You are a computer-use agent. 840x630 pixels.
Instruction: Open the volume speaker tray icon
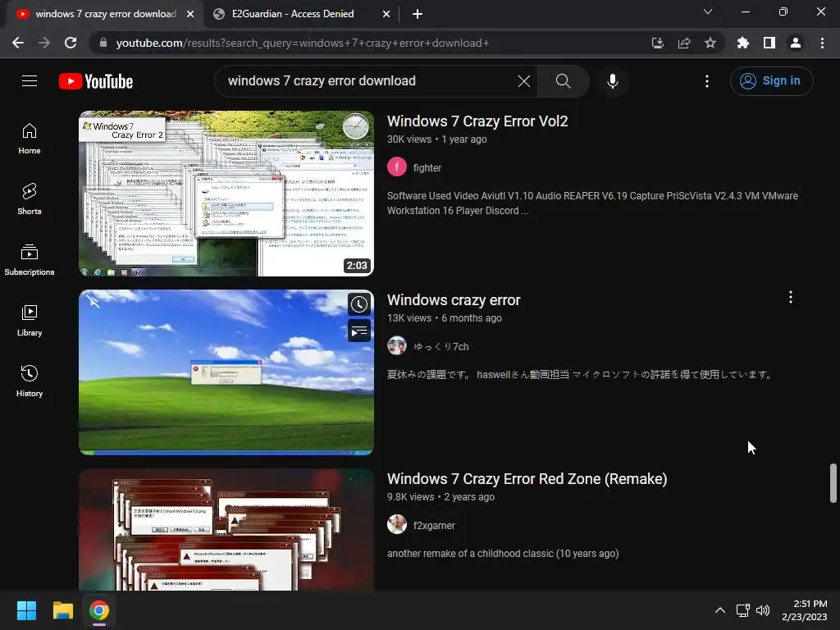[763, 610]
